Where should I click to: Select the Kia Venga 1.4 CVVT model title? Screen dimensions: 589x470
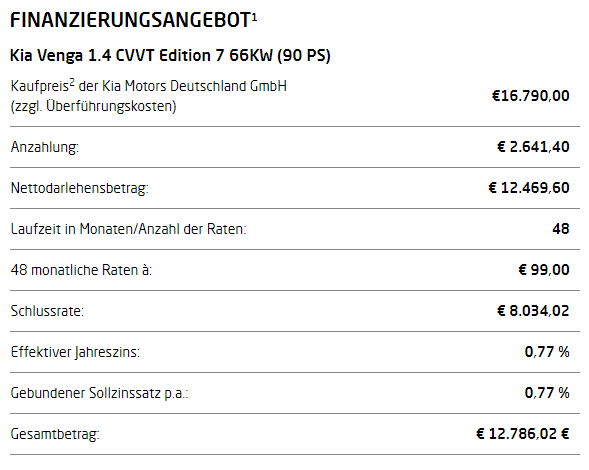[170, 56]
